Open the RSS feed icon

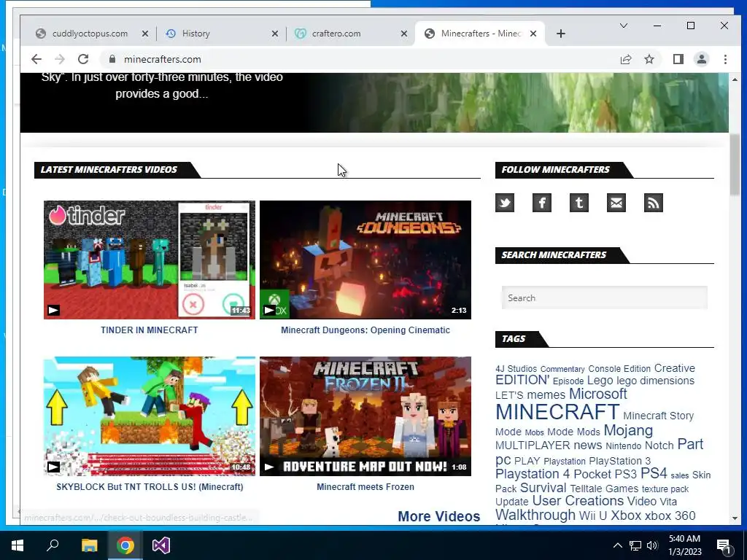(653, 203)
